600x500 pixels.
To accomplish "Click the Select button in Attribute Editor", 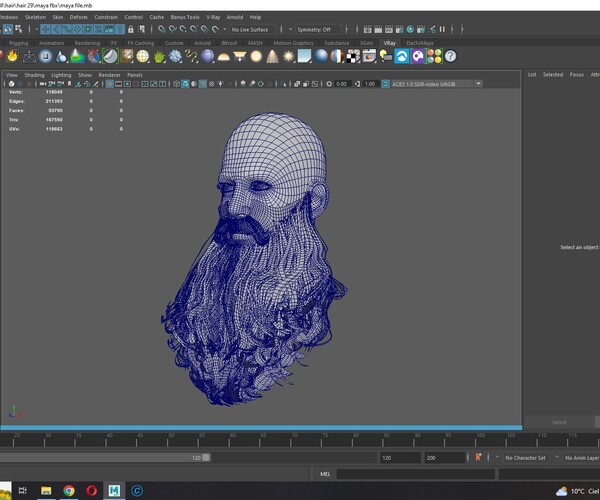I will pyautogui.click(x=559, y=422).
